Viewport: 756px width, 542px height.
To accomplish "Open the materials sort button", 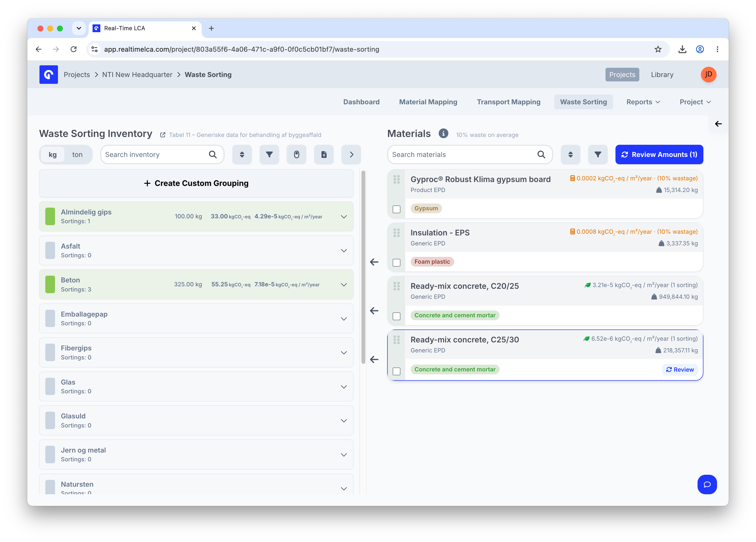I will click(x=570, y=155).
